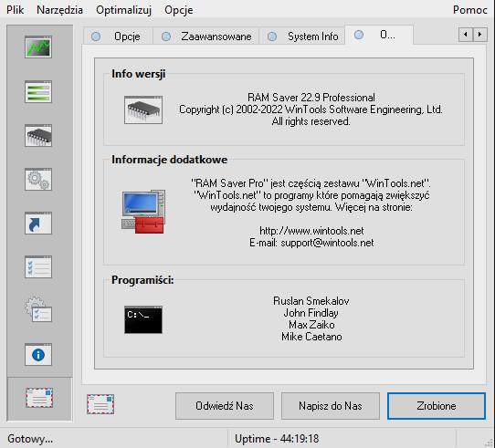The height and width of the screenshot is (448, 495).
Task: Click the RAM chip icon in Info wersji
Action: 143,110
